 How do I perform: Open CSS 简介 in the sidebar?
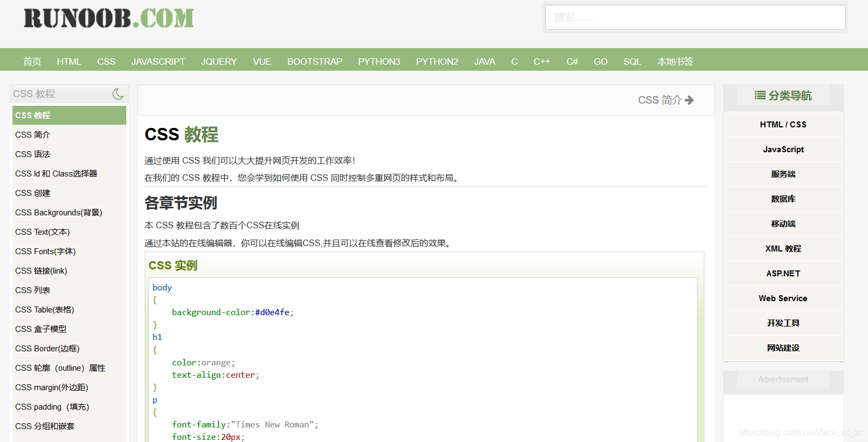(69, 135)
